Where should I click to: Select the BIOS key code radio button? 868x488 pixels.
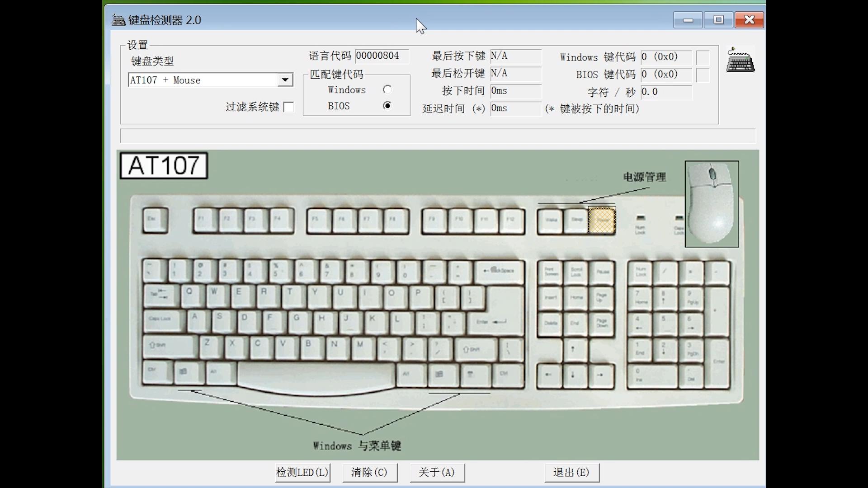(387, 106)
